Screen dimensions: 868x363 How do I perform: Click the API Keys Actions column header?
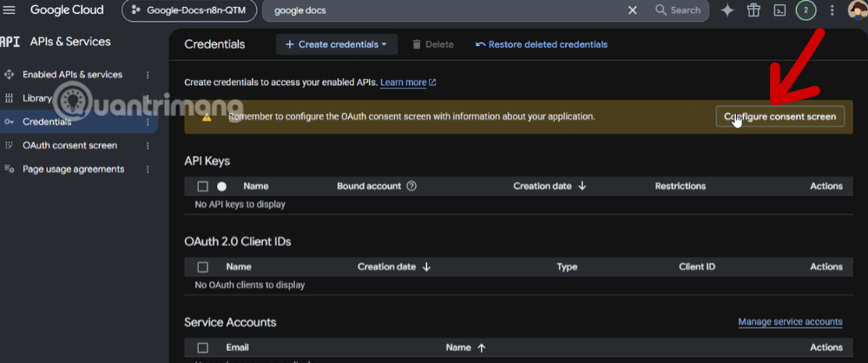826,186
